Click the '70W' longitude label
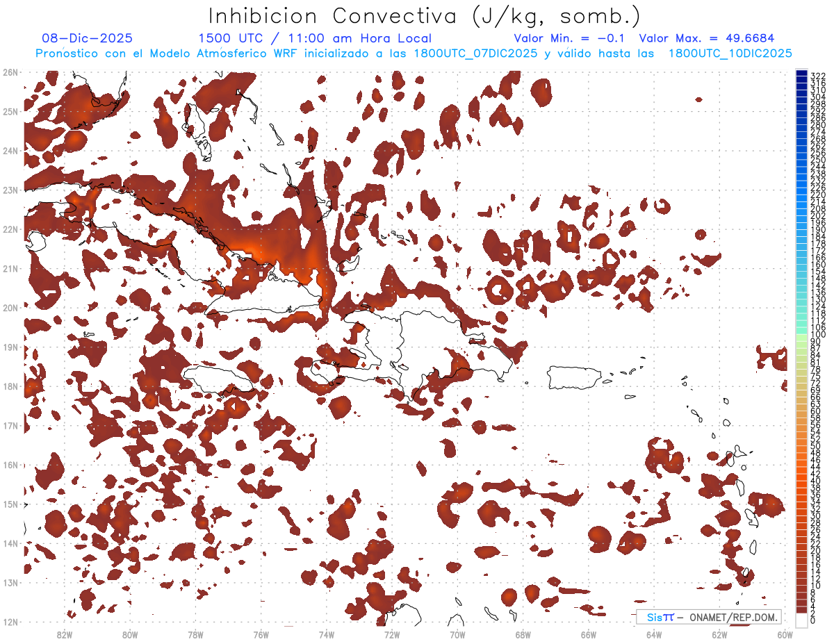The image size is (834, 644). [x=457, y=634]
